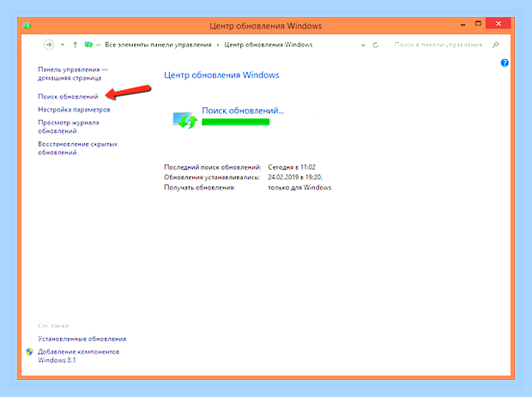Screen dimensions: 532x397
Task: Click the 'Поиск обновлений...' status heading
Action: click(243, 111)
